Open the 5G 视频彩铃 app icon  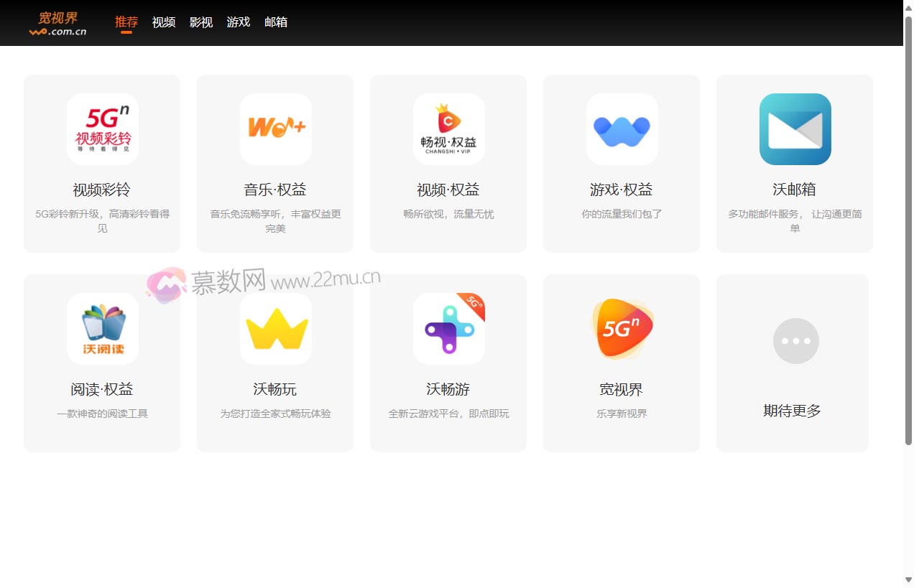[103, 129]
